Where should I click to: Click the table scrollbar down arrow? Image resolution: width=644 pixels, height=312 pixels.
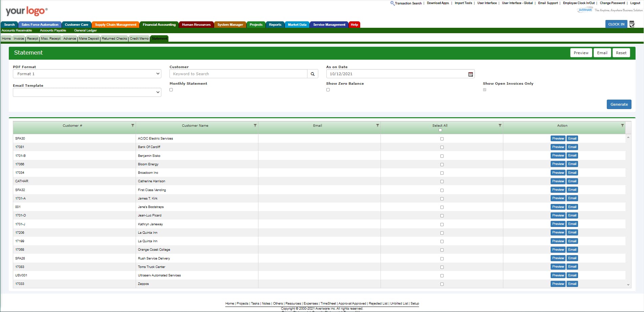628,285
